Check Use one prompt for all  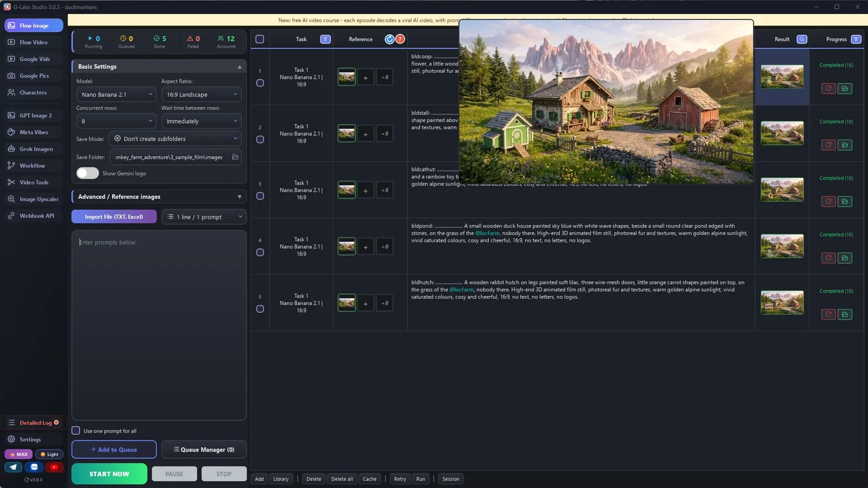click(76, 431)
